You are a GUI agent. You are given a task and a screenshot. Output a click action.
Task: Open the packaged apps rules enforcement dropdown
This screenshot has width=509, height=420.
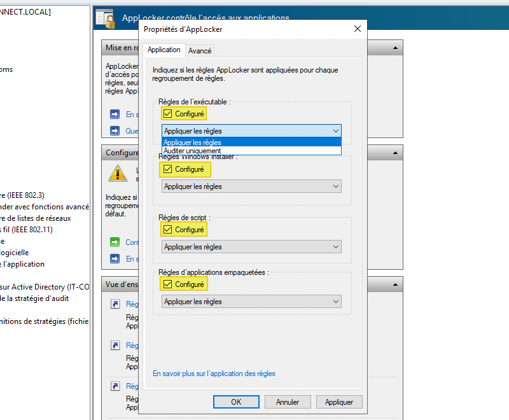(x=251, y=302)
